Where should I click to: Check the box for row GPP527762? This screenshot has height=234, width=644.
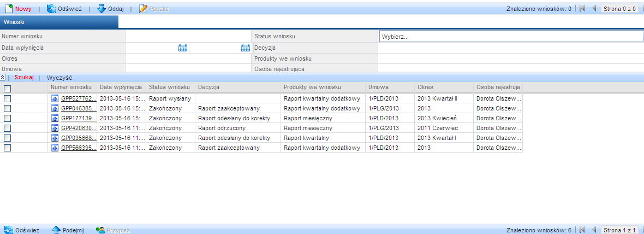tap(8, 99)
